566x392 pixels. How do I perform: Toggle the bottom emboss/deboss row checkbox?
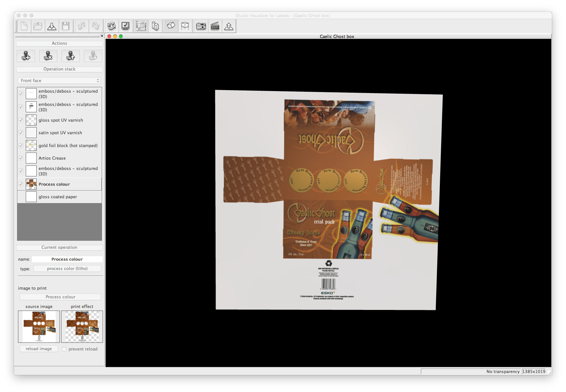click(x=21, y=171)
